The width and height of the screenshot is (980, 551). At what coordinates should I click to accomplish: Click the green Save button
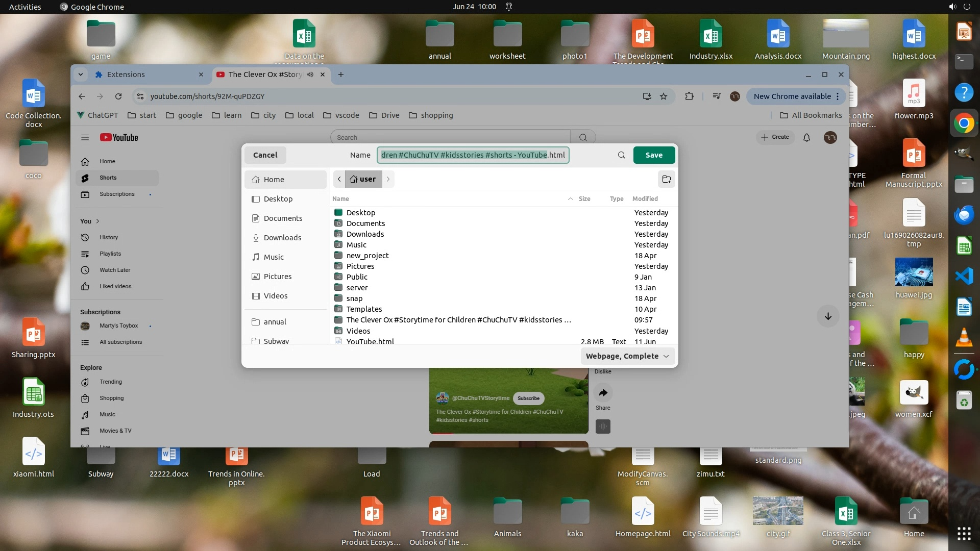tap(654, 155)
